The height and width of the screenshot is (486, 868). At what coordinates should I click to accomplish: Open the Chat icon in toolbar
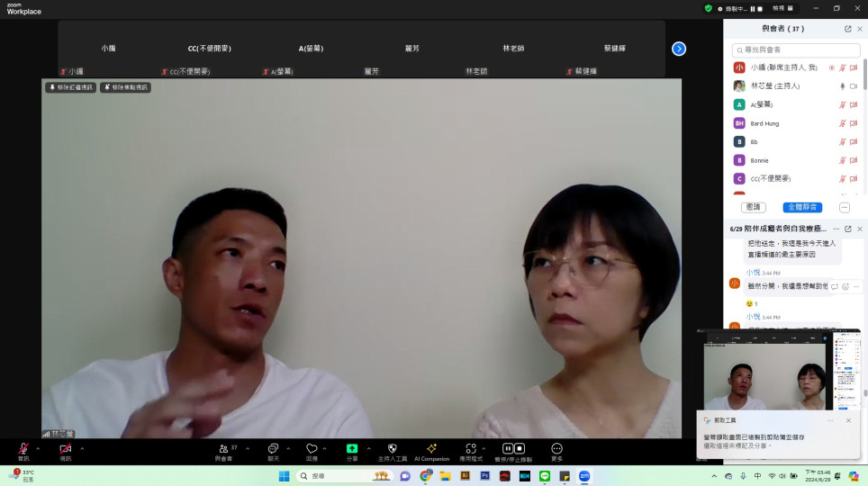(272, 448)
